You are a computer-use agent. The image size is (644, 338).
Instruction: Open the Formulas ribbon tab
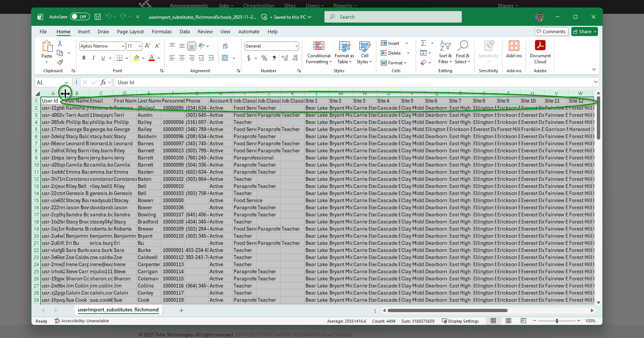[x=162, y=32]
